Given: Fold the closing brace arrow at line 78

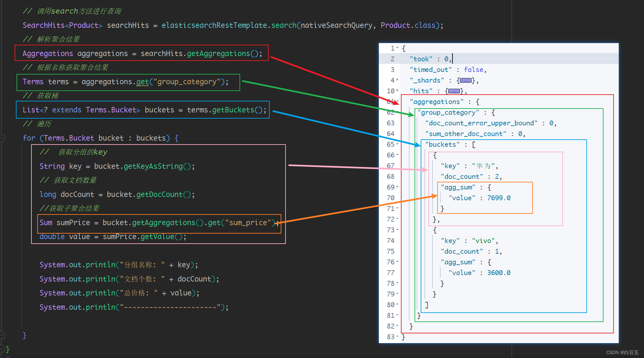Looking at the screenshot, I should 398,283.
